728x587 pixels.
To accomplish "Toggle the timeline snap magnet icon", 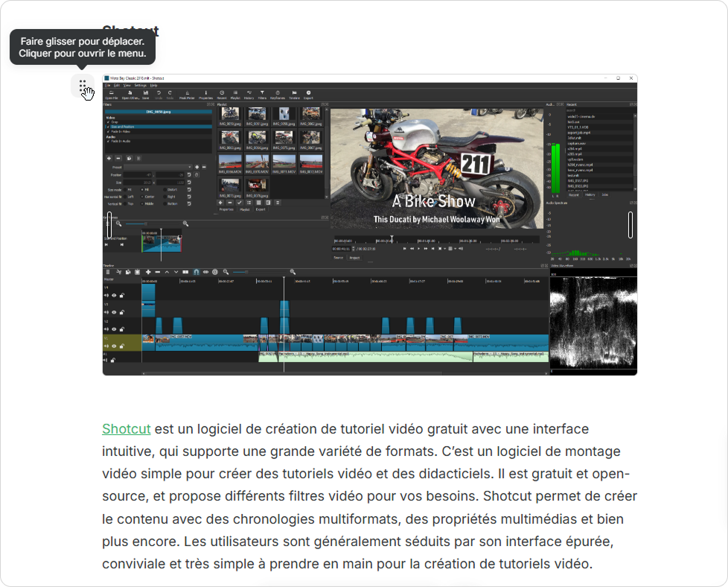I will tap(196, 272).
